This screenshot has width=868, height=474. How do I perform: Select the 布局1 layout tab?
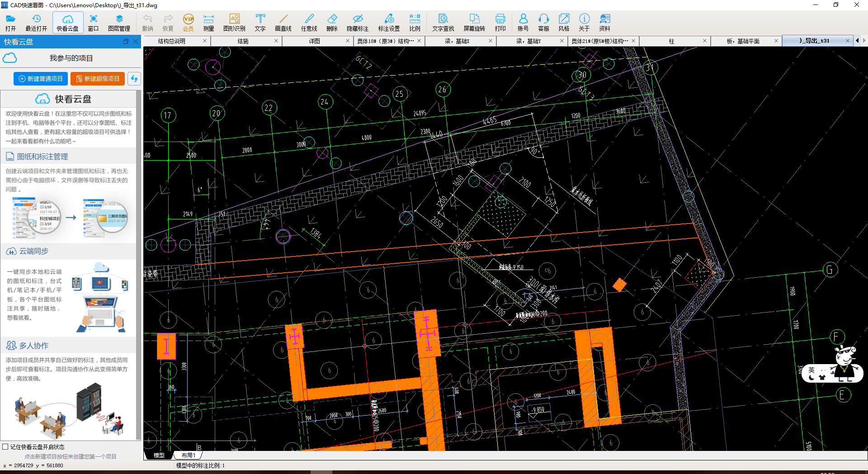189,455
